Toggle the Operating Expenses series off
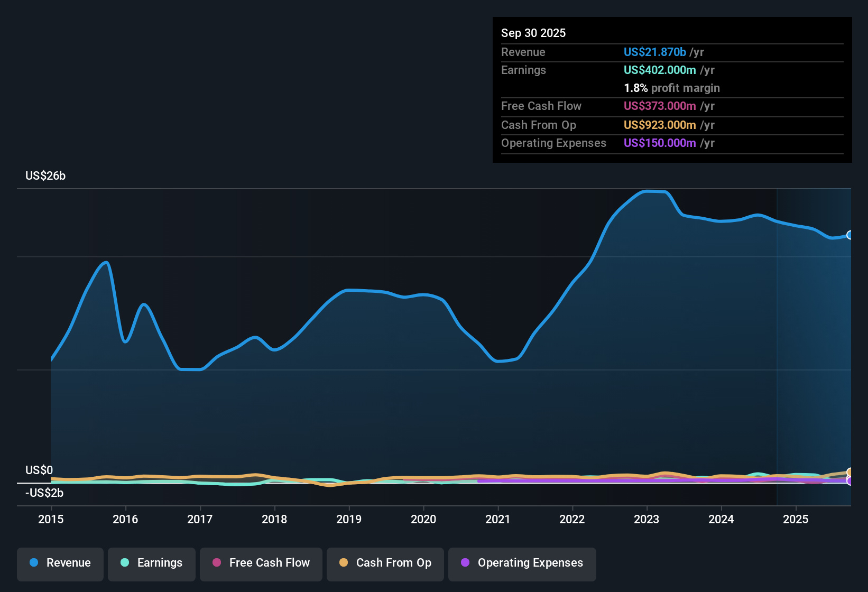This screenshot has height=592, width=868. (522, 563)
